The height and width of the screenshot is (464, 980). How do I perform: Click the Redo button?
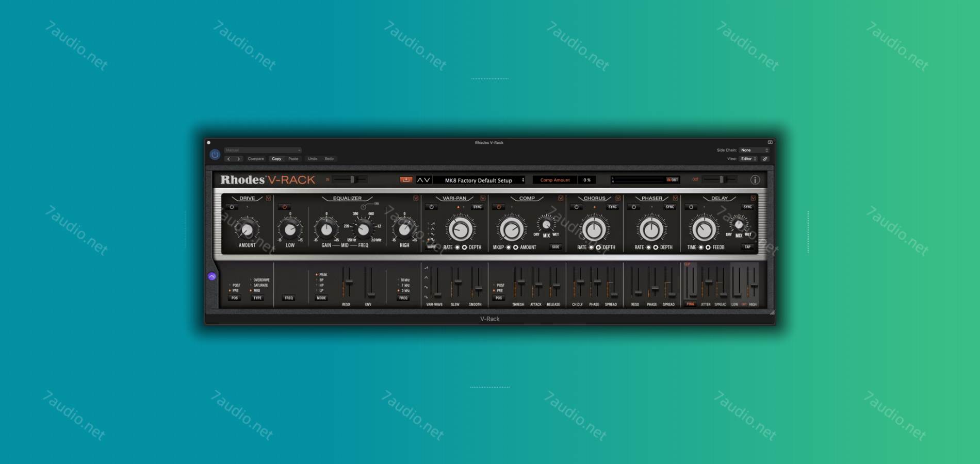[x=329, y=159]
